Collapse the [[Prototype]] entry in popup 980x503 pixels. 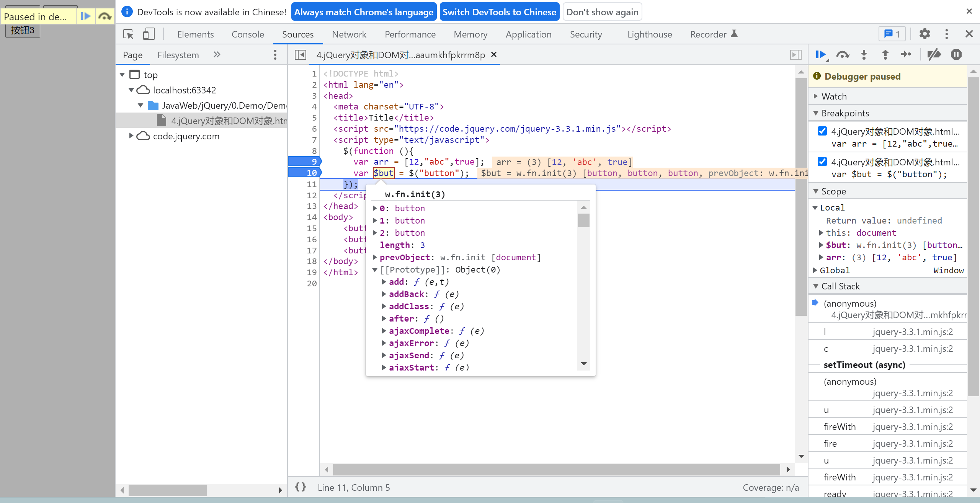[375, 269]
